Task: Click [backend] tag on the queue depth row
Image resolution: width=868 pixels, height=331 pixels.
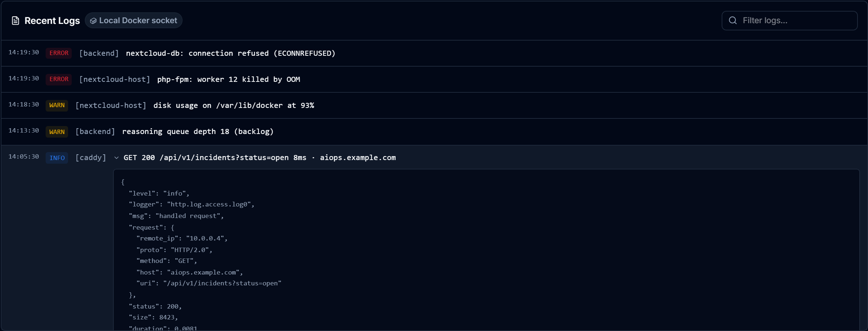Action: click(x=95, y=131)
